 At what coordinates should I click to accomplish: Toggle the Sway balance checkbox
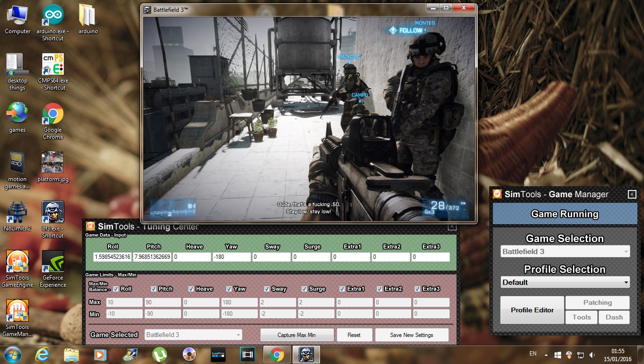point(267,289)
